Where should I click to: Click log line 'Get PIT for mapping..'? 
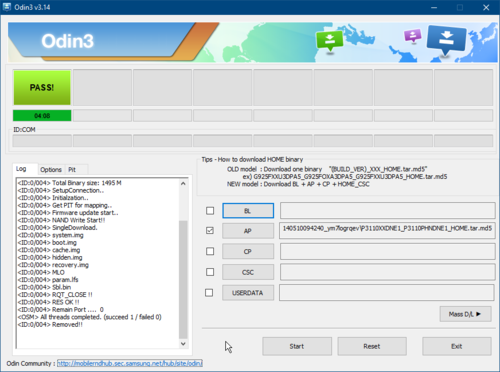tap(65, 205)
